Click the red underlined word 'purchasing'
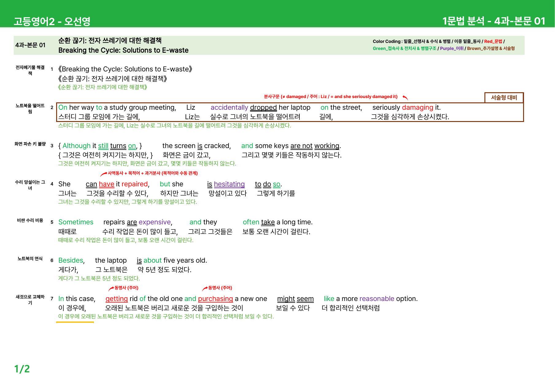Image resolution: width=555 pixels, height=392 pixels. point(215,299)
